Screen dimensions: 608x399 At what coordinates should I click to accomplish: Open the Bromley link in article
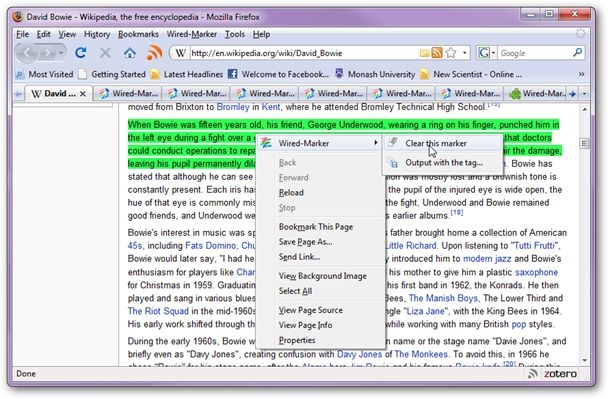click(233, 107)
